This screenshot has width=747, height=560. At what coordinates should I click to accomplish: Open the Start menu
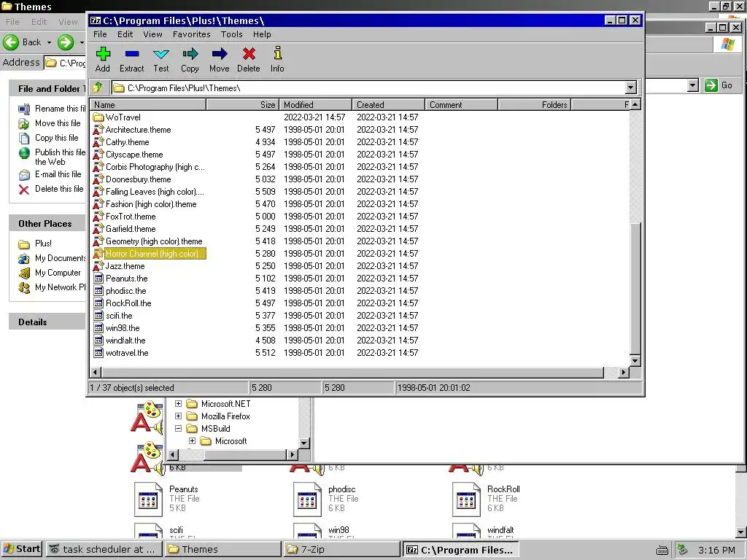22,549
